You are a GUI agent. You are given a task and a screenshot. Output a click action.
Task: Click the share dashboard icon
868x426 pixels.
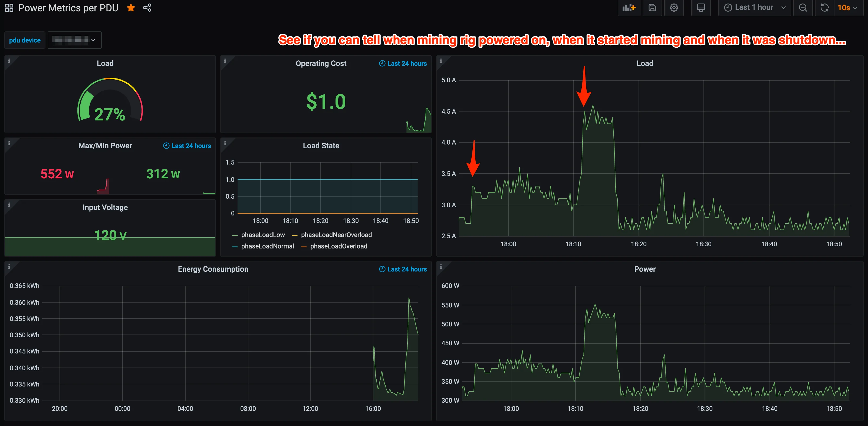coord(147,8)
